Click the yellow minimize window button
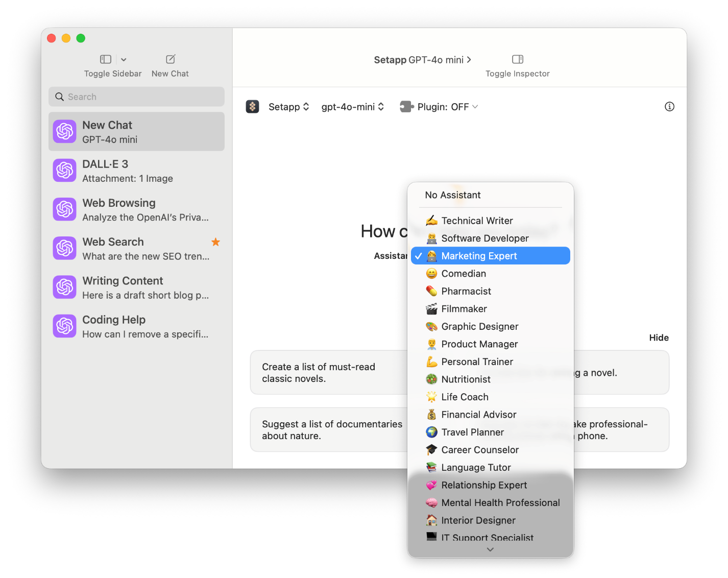This screenshot has height=578, width=728. click(66, 38)
